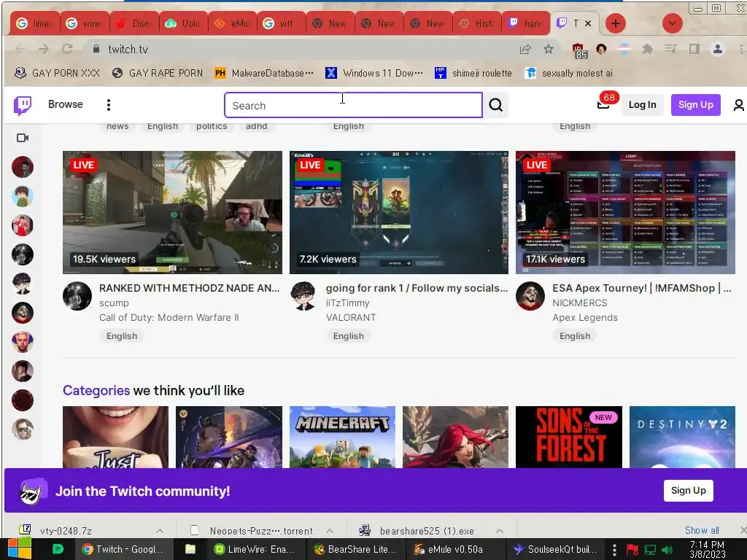Click the Apex Legends game link
This screenshot has width=747, height=560.
585,318
